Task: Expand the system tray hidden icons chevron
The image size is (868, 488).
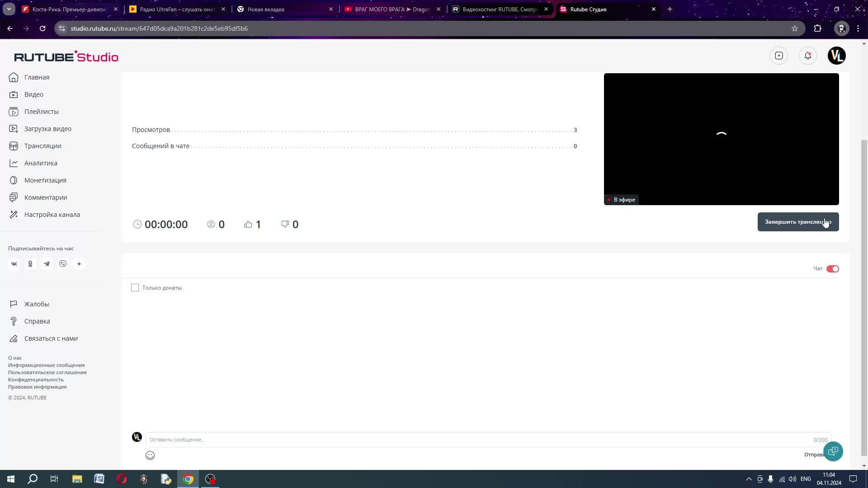Action: [749, 479]
